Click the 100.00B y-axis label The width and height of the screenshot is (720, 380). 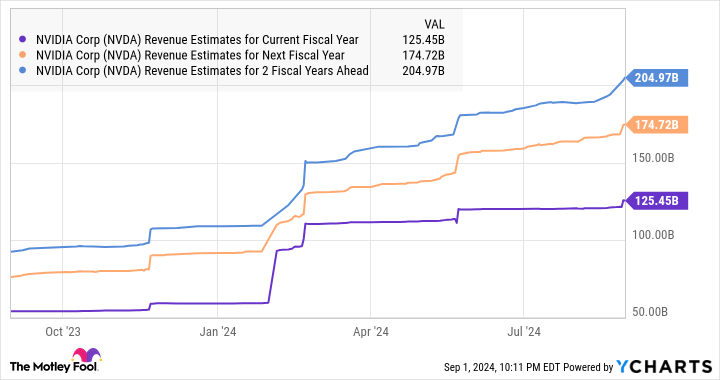click(x=653, y=235)
